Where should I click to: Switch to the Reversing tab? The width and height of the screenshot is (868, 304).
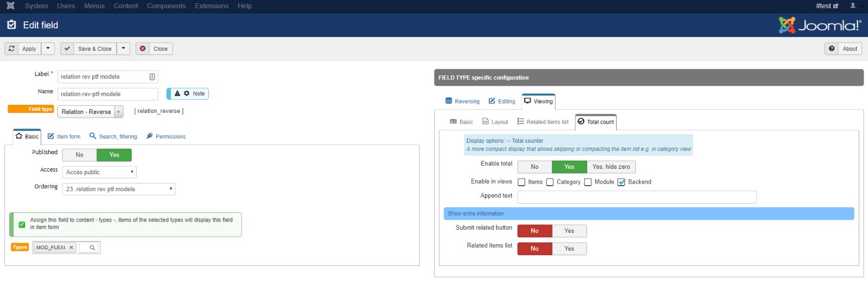coord(463,101)
